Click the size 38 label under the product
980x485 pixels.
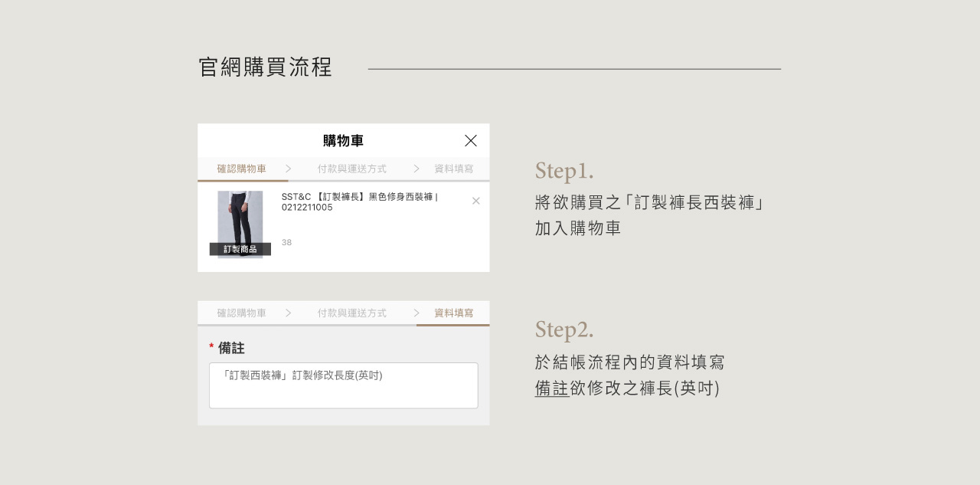pyautogui.click(x=286, y=243)
